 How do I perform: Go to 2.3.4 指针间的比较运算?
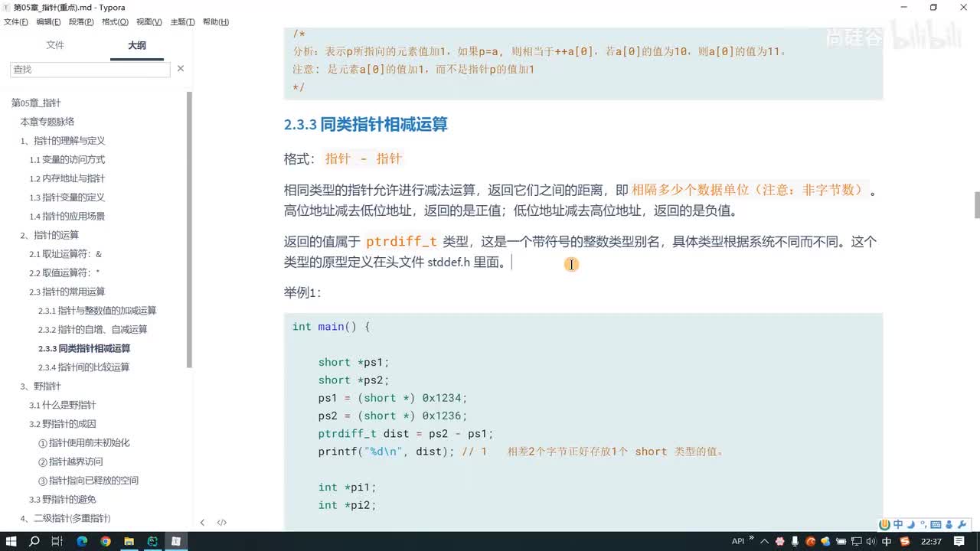(x=84, y=367)
